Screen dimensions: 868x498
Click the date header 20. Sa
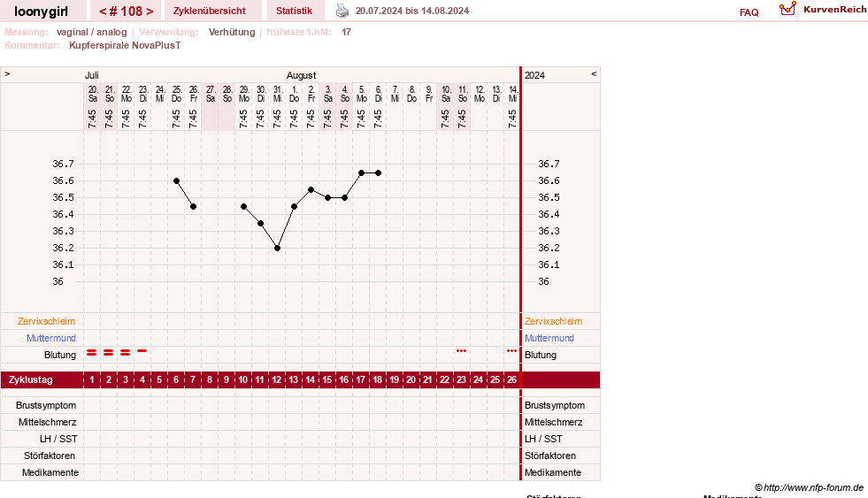(x=93, y=94)
